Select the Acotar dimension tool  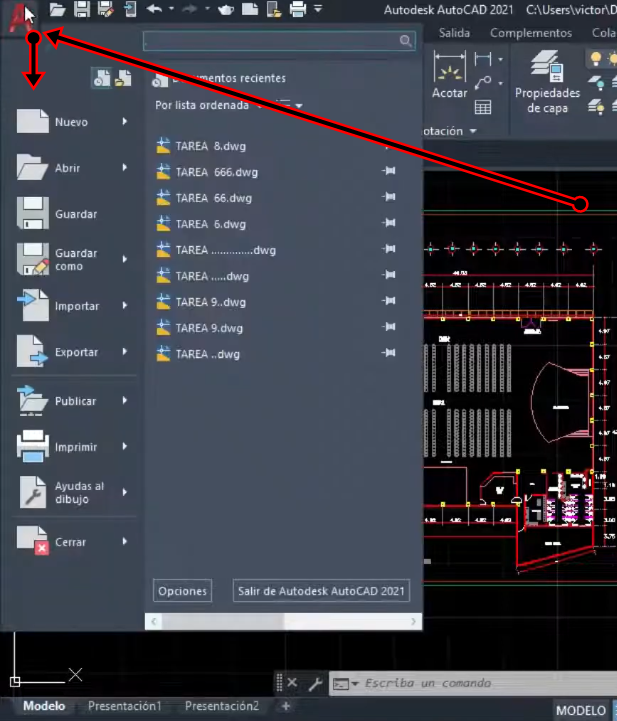449,74
